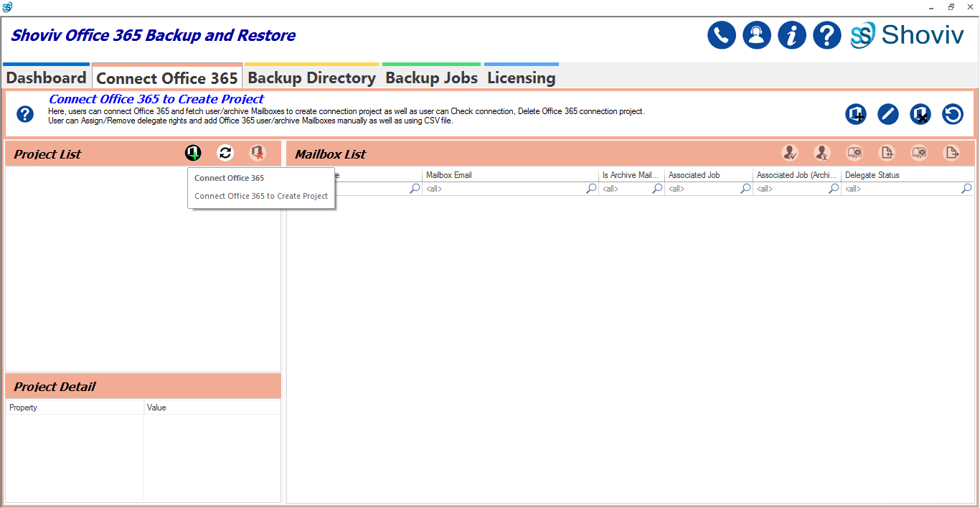Go to the Licensing tab
Screen dimensions: 980x508
tap(522, 77)
